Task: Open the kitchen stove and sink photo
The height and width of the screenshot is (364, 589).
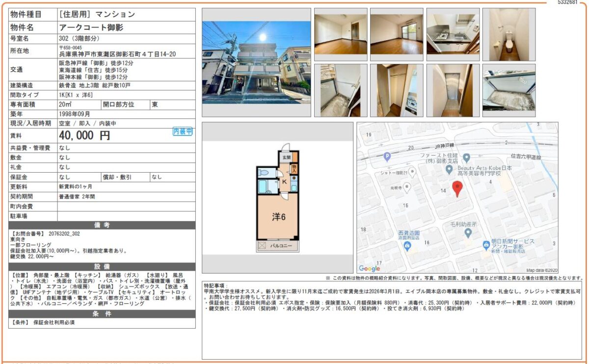Action: [453, 34]
